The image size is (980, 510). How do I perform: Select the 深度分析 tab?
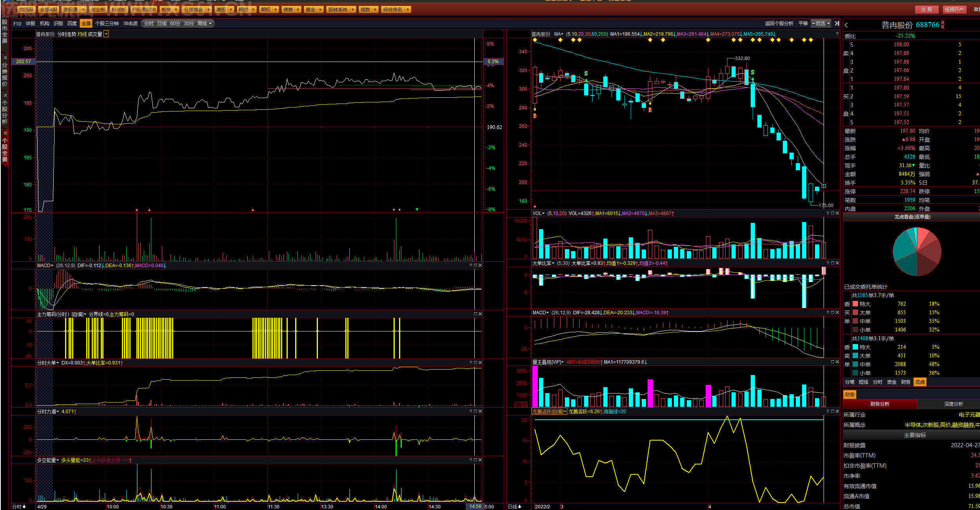953,404
